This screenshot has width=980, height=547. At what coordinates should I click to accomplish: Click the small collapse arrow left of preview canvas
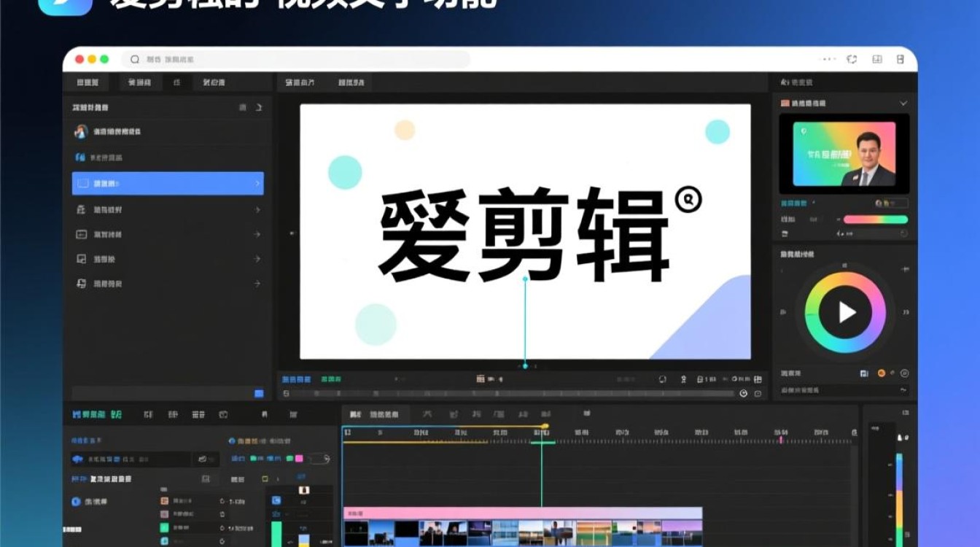[292, 233]
